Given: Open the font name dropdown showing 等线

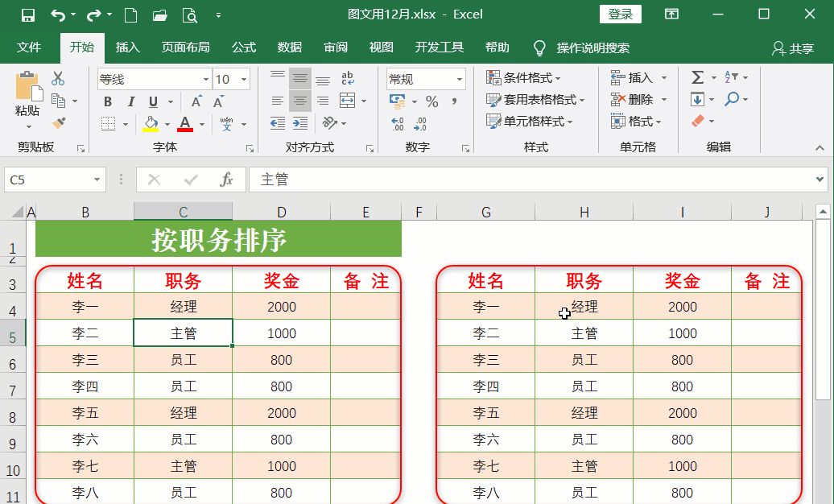Looking at the screenshot, I should click(x=204, y=79).
